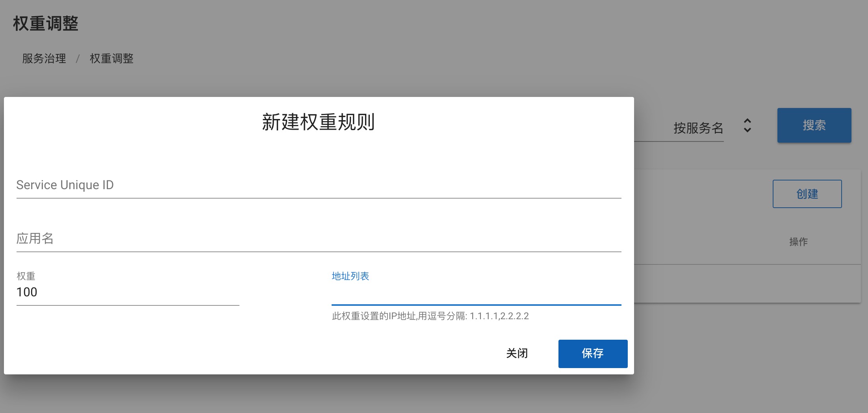Viewport: 868px width, 413px height.
Task: Select the 权重调整 breadcrumb item
Action: [111, 59]
